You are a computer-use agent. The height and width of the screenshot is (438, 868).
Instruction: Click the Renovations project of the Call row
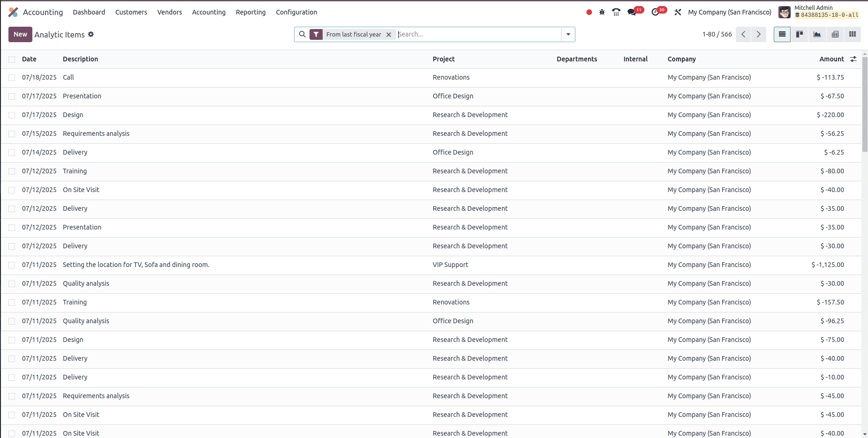click(451, 77)
